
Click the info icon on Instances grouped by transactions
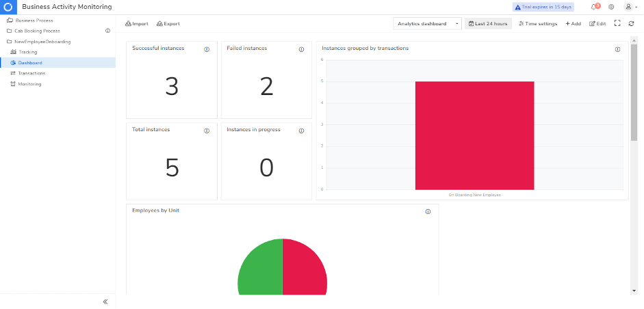[x=617, y=49]
